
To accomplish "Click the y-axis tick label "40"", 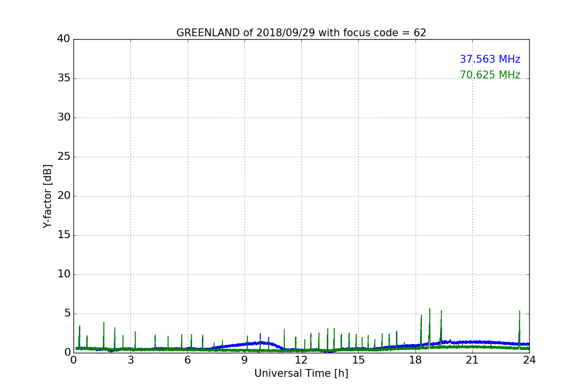I will click(64, 39).
